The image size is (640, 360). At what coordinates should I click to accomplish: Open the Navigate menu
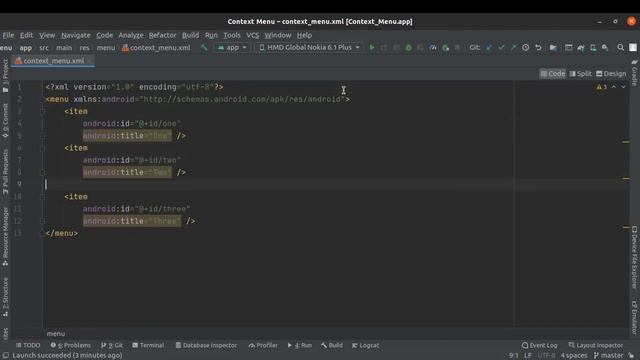(76, 35)
